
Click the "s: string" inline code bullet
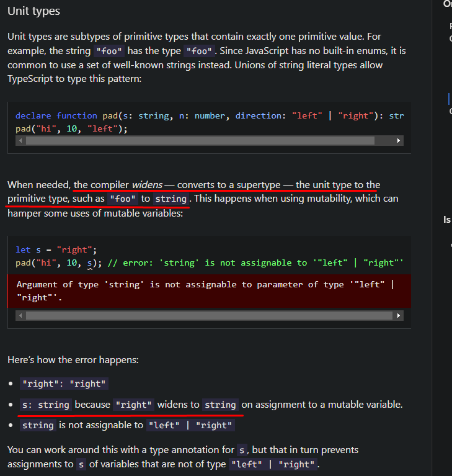tap(46, 405)
